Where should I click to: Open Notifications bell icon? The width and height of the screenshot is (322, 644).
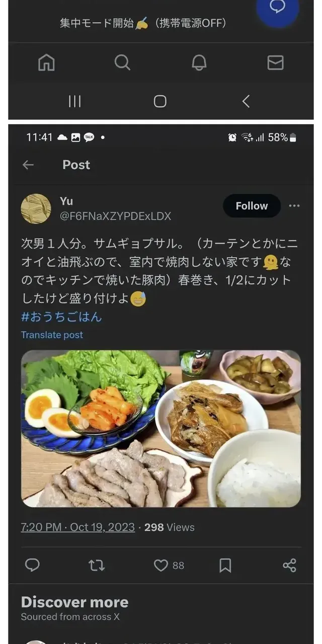(x=199, y=62)
